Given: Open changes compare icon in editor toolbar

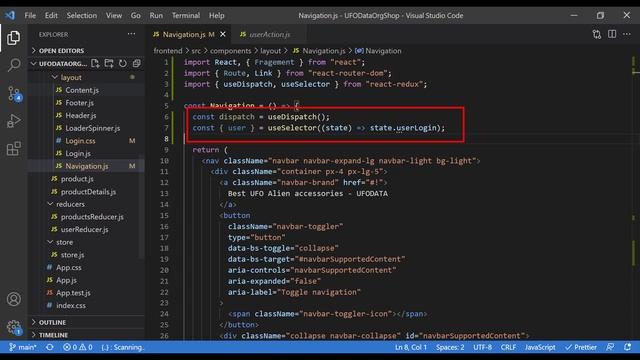Looking at the screenshot, I should click(x=597, y=34).
